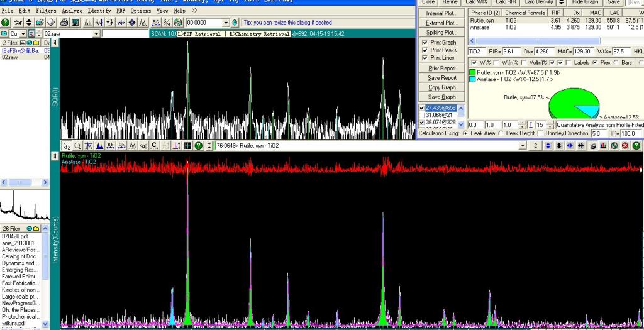Toggle the Print Peaks checkbox

[x=425, y=50]
